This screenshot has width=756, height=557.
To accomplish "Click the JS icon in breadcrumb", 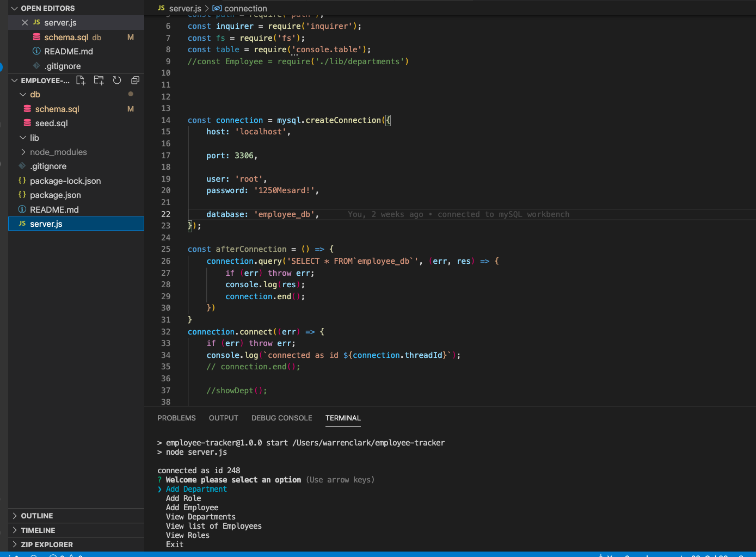I will 161,8.
